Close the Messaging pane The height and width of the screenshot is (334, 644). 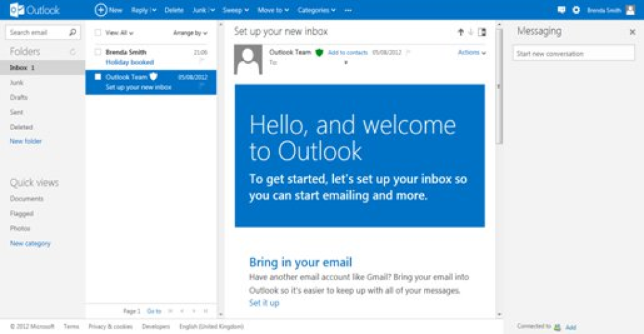(x=632, y=32)
